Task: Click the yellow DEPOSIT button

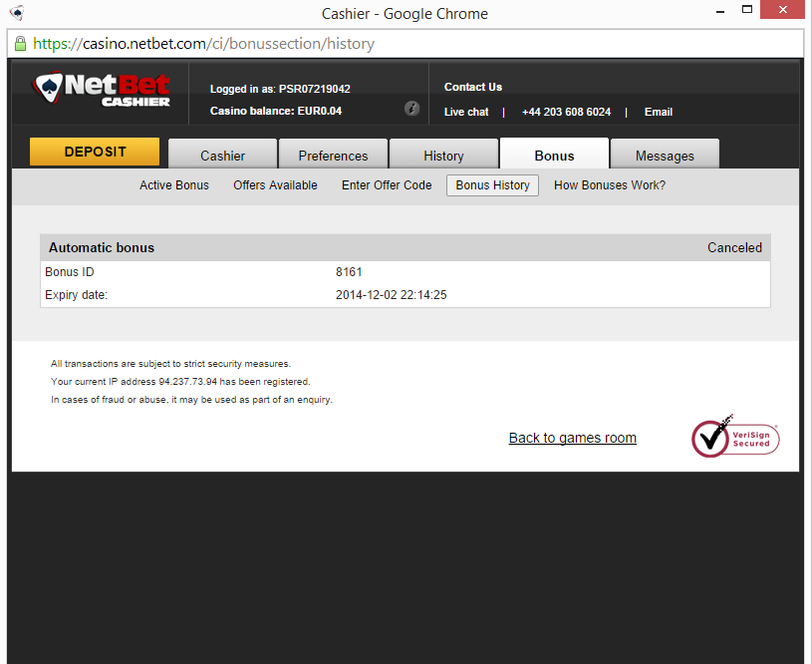Action: point(95,152)
